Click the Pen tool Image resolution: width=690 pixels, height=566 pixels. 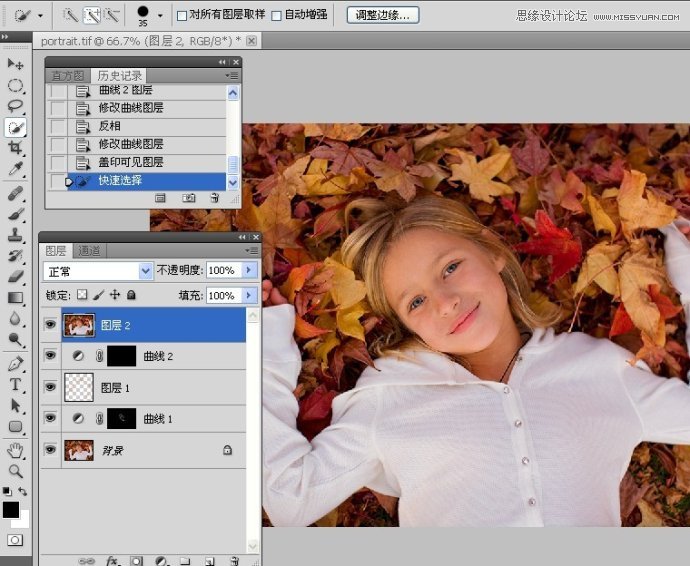pos(16,364)
